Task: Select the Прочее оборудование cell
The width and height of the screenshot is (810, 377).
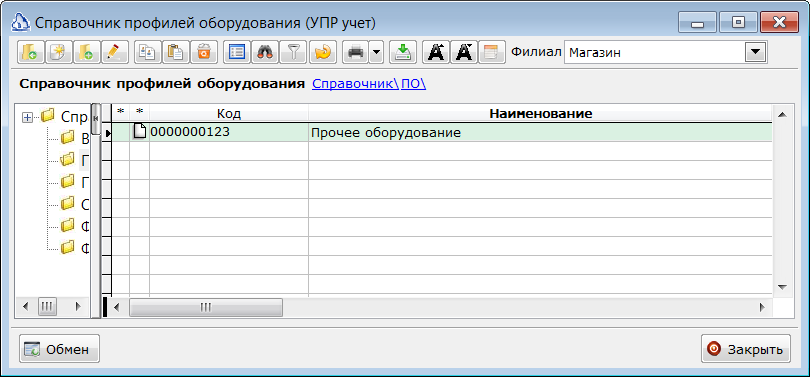Action: point(540,132)
